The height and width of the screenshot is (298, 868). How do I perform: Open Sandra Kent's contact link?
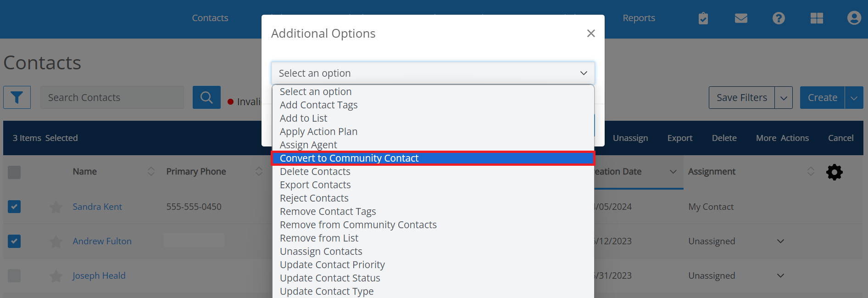tap(97, 207)
